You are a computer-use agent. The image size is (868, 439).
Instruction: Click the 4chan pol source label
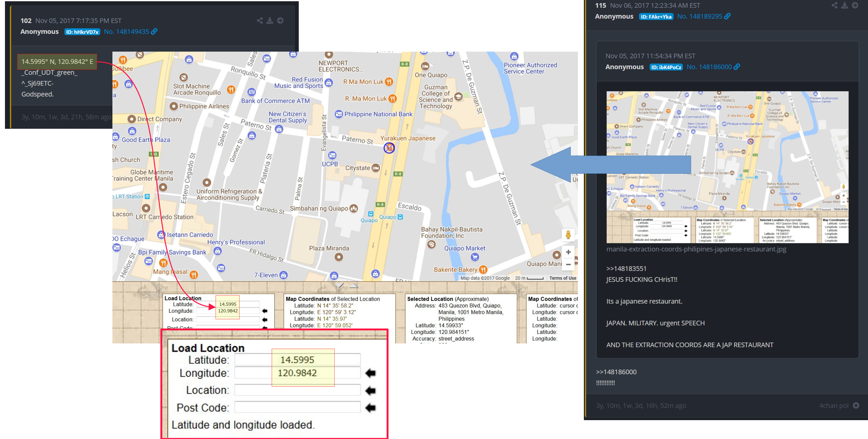pos(834,405)
